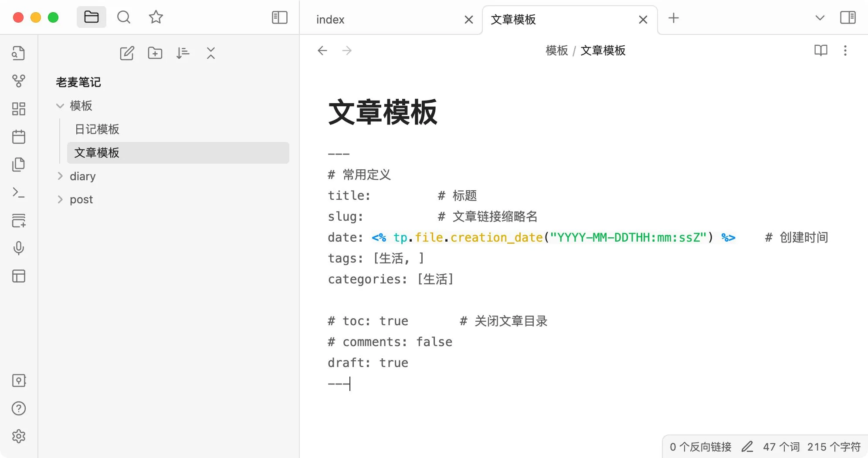Image resolution: width=868 pixels, height=458 pixels.
Task: Expand the post folder chevron
Action: (x=60, y=199)
